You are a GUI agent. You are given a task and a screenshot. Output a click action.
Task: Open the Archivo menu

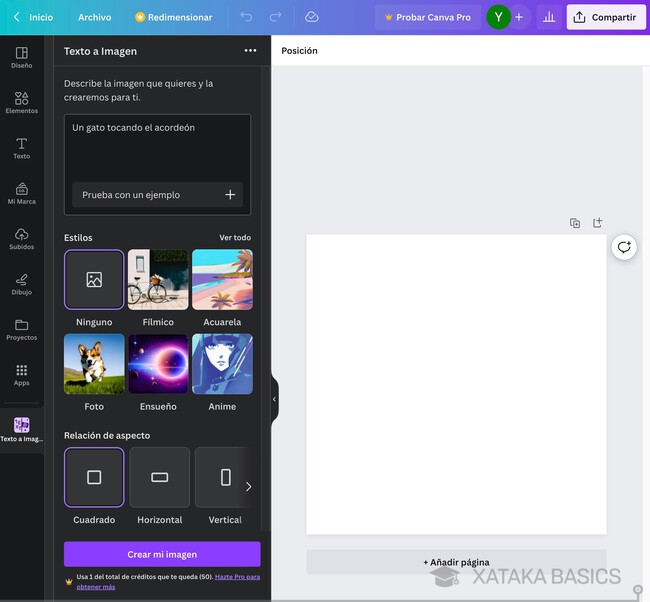tap(95, 17)
